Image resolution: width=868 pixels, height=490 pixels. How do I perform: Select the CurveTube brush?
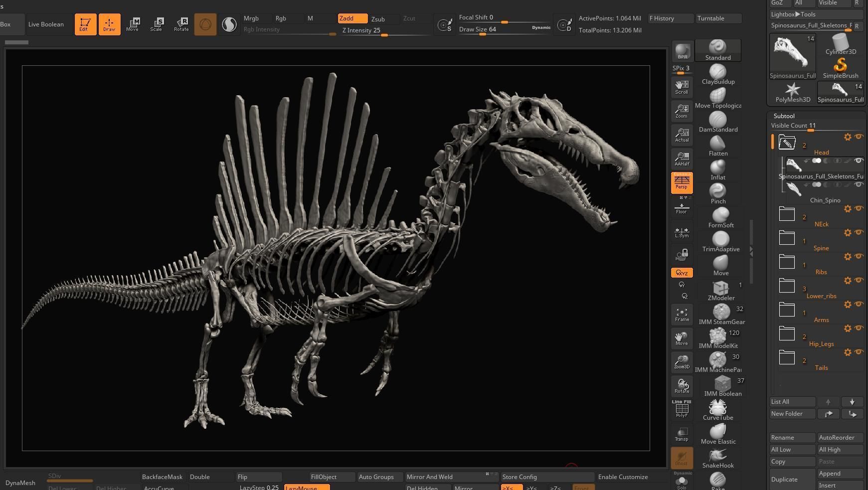[718, 410]
